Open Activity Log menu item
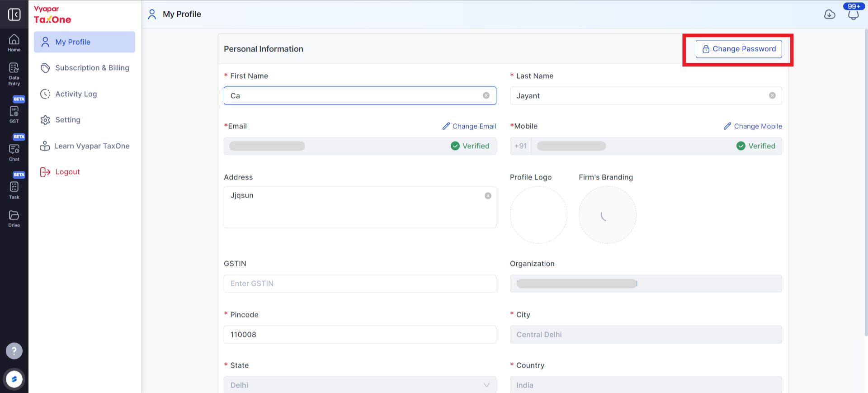The image size is (868, 393). pos(85,94)
